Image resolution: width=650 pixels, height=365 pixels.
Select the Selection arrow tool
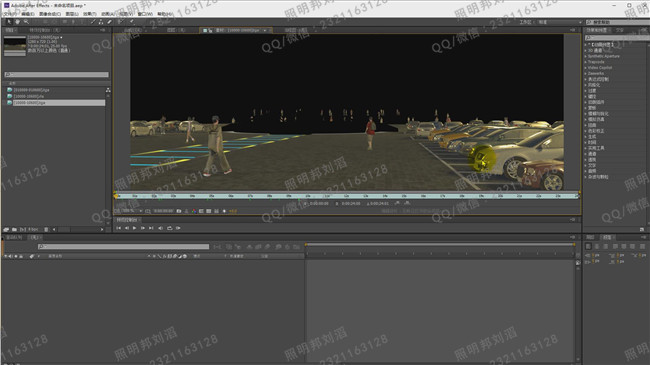click(x=8, y=22)
